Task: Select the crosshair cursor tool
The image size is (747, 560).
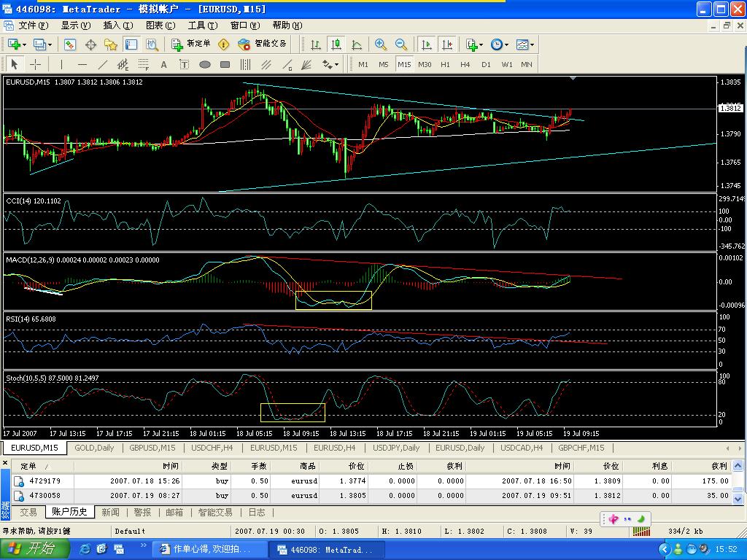Action: [x=34, y=64]
